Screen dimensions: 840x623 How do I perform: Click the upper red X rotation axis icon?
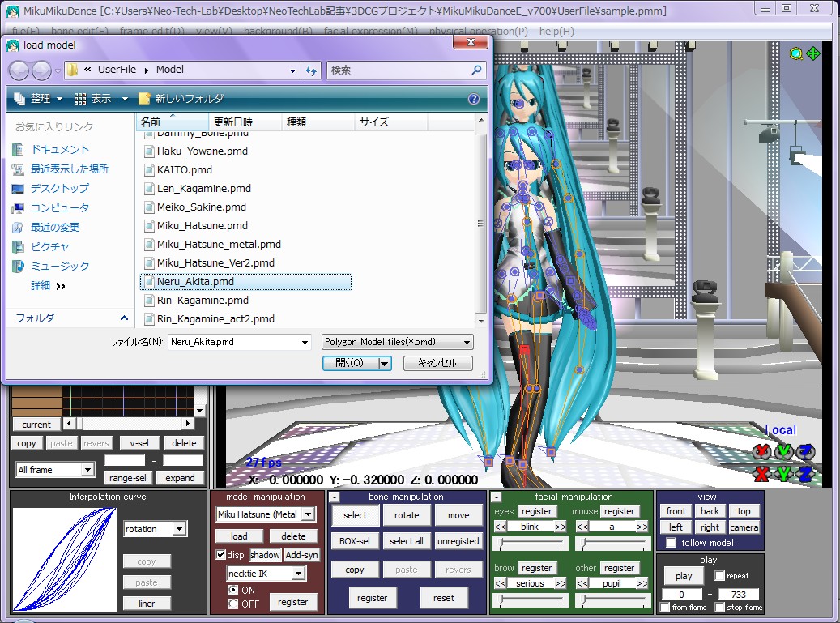point(761,451)
